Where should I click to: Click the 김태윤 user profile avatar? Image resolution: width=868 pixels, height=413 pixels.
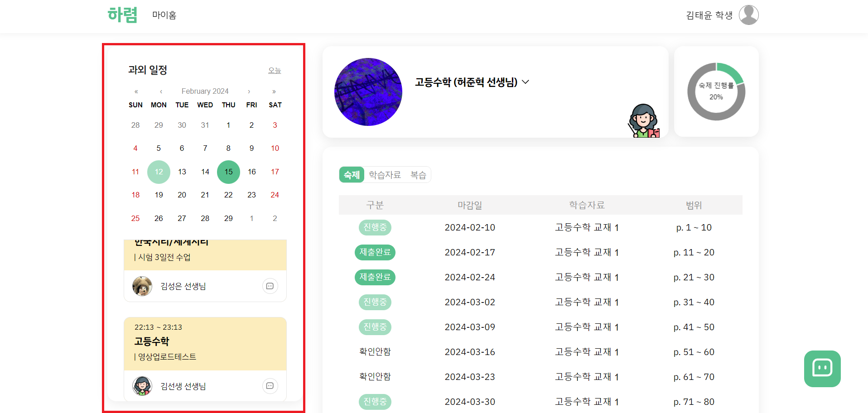(748, 15)
